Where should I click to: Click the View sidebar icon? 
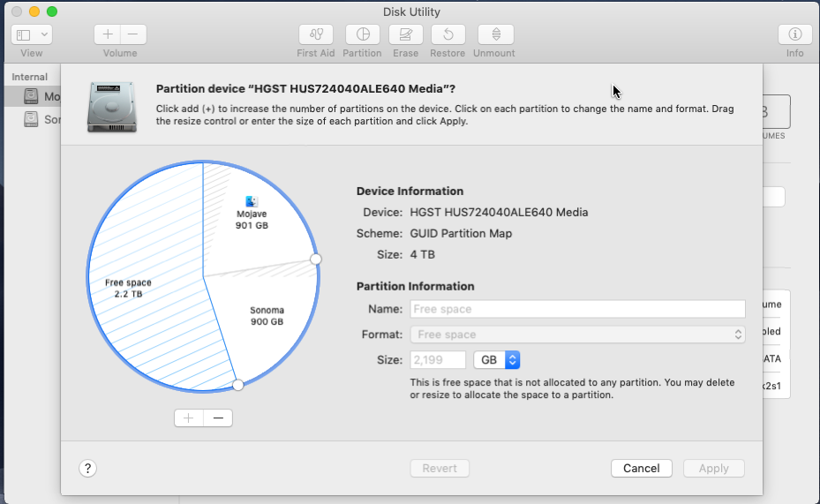point(24,34)
